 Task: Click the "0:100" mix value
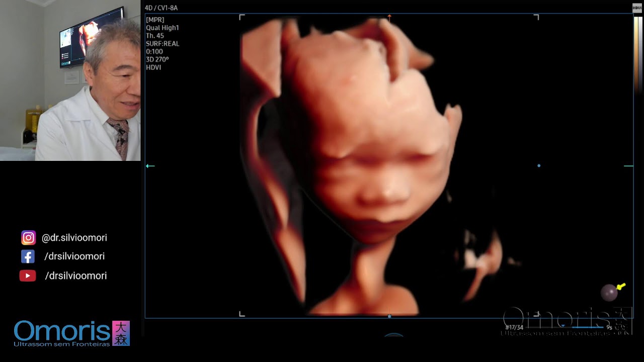tap(154, 52)
